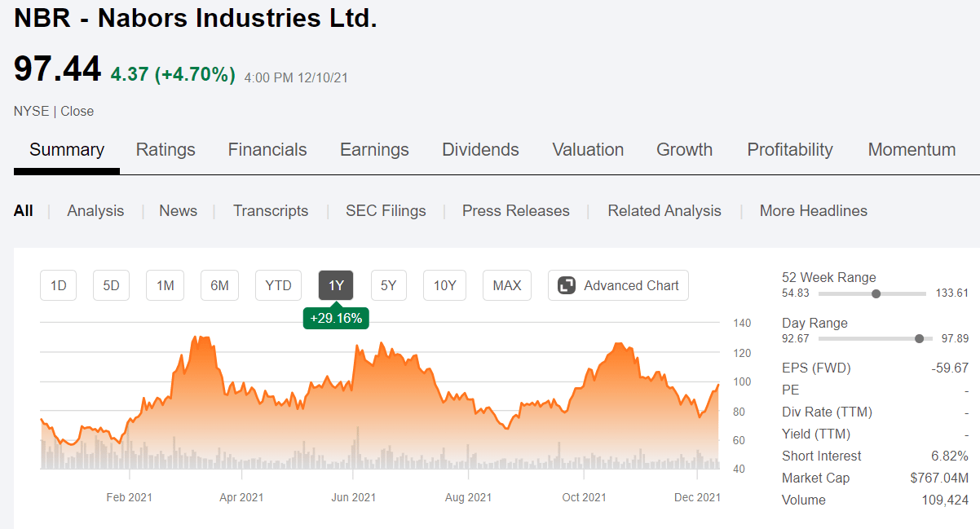Go to the Earnings tab
The width and height of the screenshot is (980, 529).
[374, 150]
